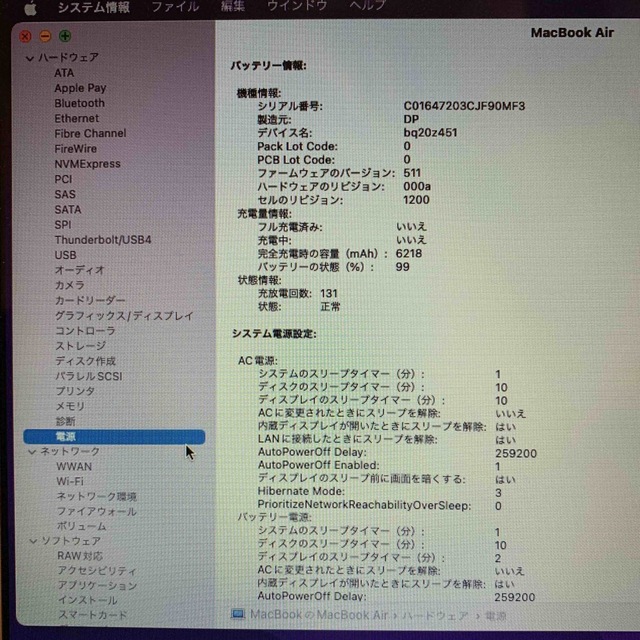Click full charge capacity value 6218
The width and height of the screenshot is (640, 640).
(x=409, y=253)
